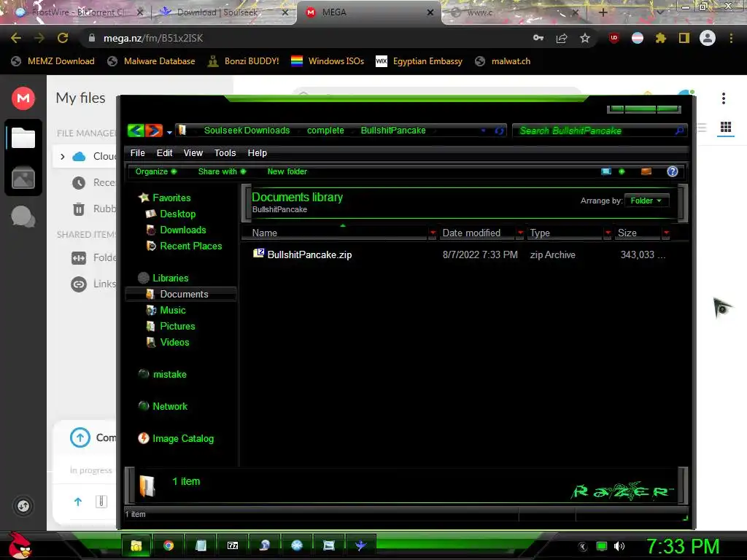Viewport: 747px width, 560px height.
Task: Open the Size column filter arrow
Action: [x=667, y=233]
